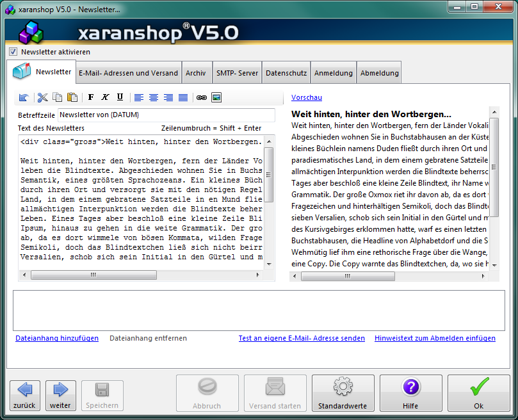
Task: Switch to the Abmeldung tab
Action: (x=379, y=73)
